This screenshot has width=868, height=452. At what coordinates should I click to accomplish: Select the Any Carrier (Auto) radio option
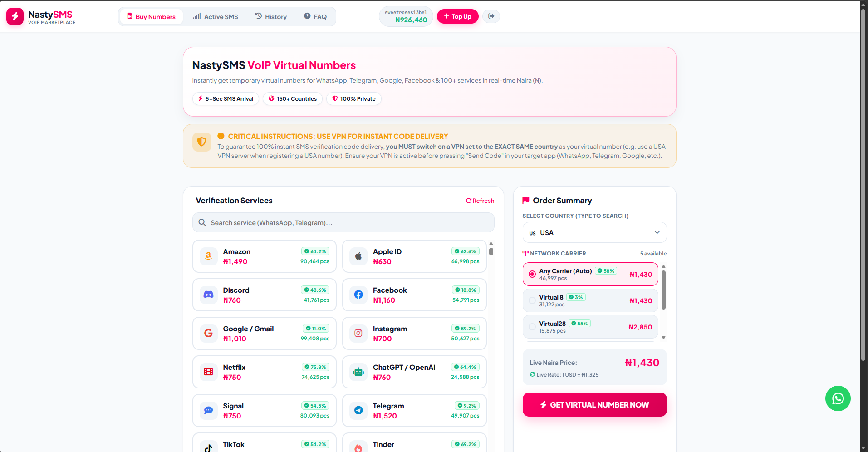[x=532, y=275]
